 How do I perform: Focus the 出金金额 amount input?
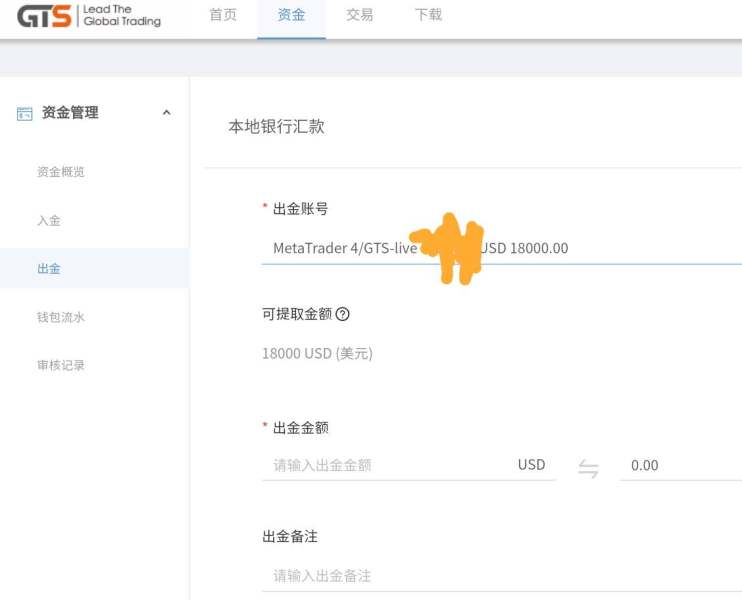[x=385, y=465]
